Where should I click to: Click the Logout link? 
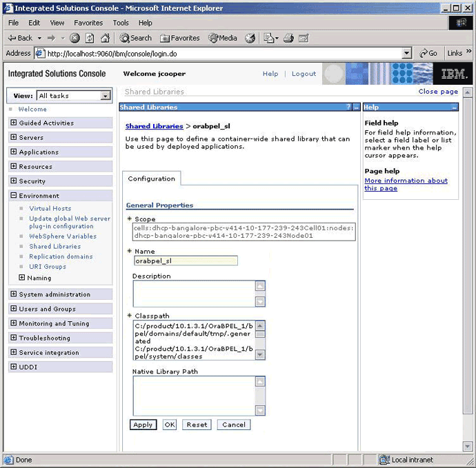(x=304, y=74)
